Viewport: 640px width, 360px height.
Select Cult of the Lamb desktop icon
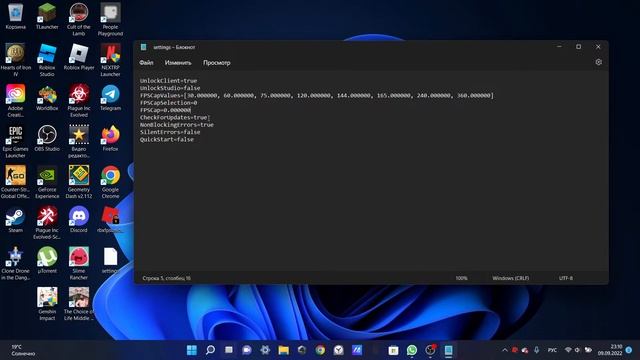click(79, 20)
